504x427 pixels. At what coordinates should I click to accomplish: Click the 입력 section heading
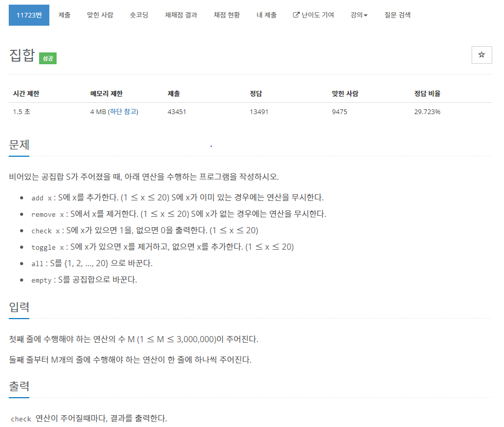tap(20, 307)
